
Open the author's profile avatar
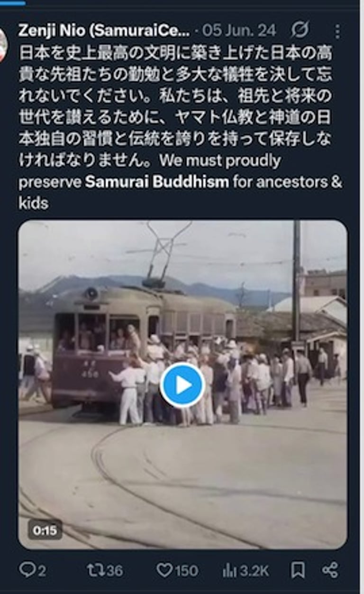coord(2,44)
